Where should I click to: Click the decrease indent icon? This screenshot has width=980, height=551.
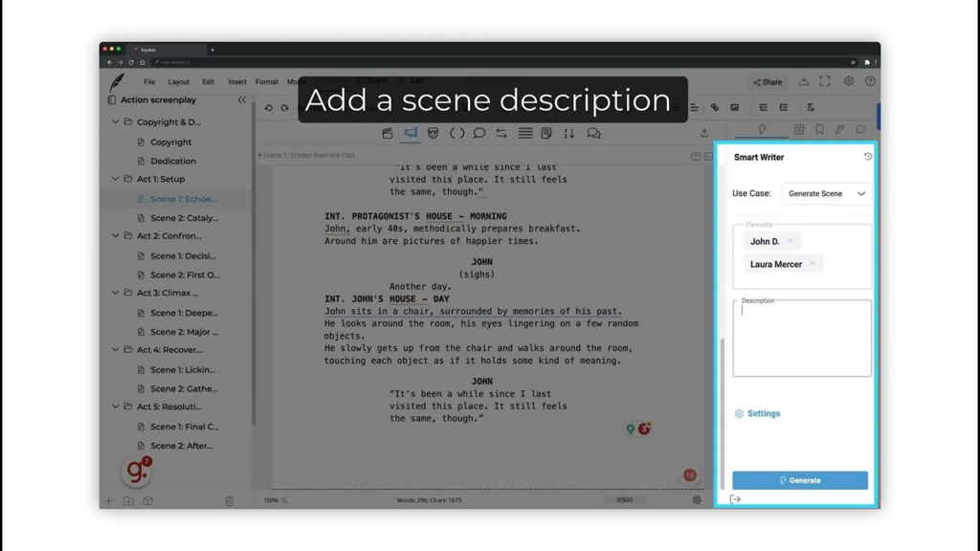pos(763,107)
